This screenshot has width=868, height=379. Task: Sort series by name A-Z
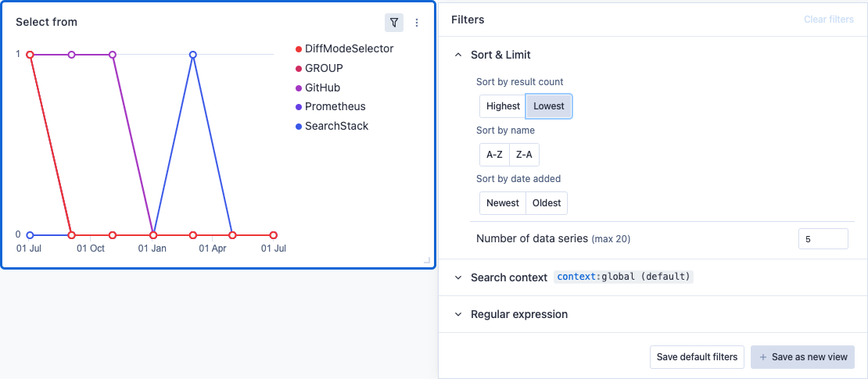[x=494, y=155]
